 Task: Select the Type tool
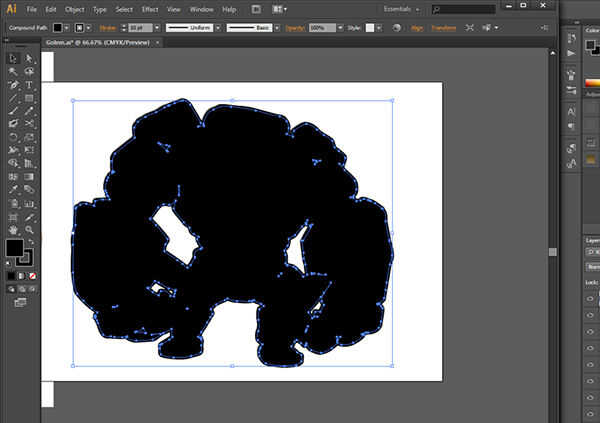(29, 85)
